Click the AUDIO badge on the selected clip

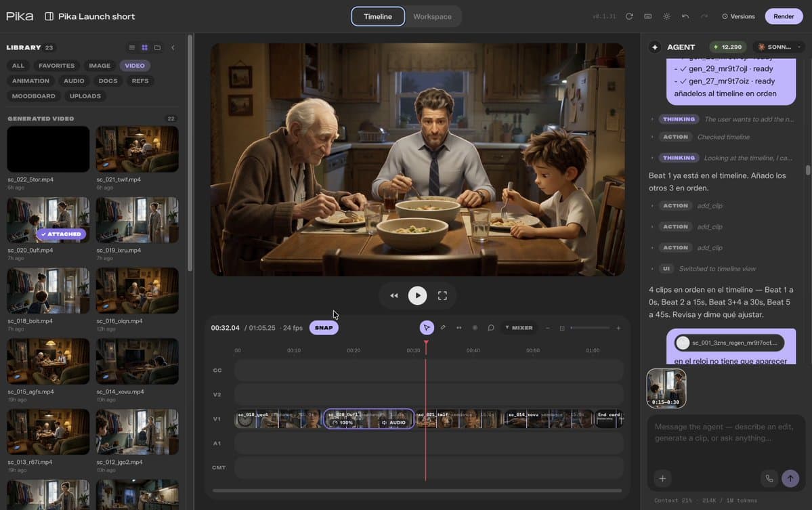(x=393, y=423)
